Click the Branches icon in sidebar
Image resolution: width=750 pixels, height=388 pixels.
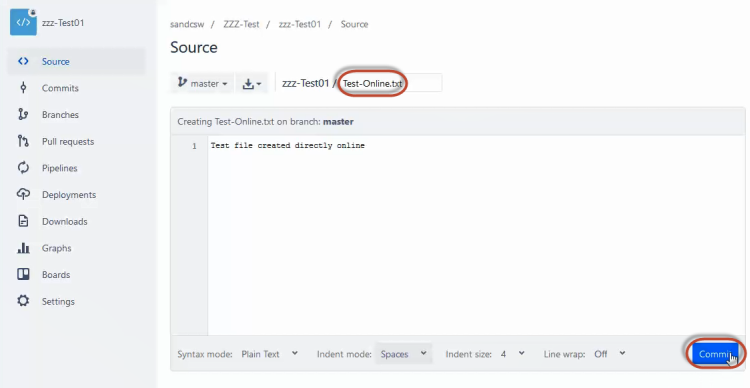pos(23,115)
